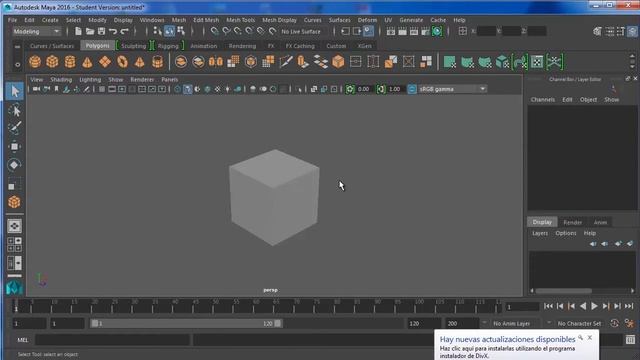The image size is (640, 360).
Task: Select the Select tool arrow
Action: 15,91
